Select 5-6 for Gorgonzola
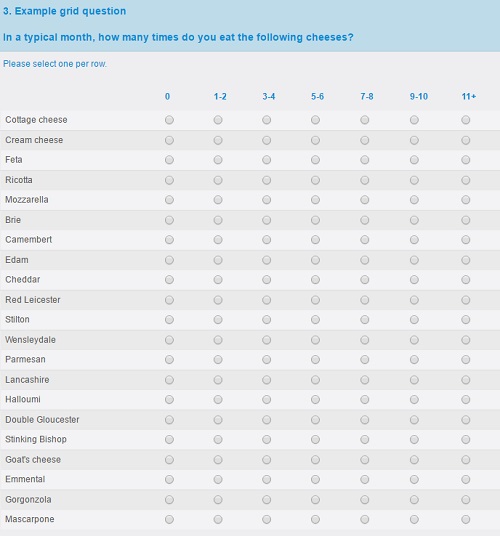The image size is (500, 536). tap(315, 500)
